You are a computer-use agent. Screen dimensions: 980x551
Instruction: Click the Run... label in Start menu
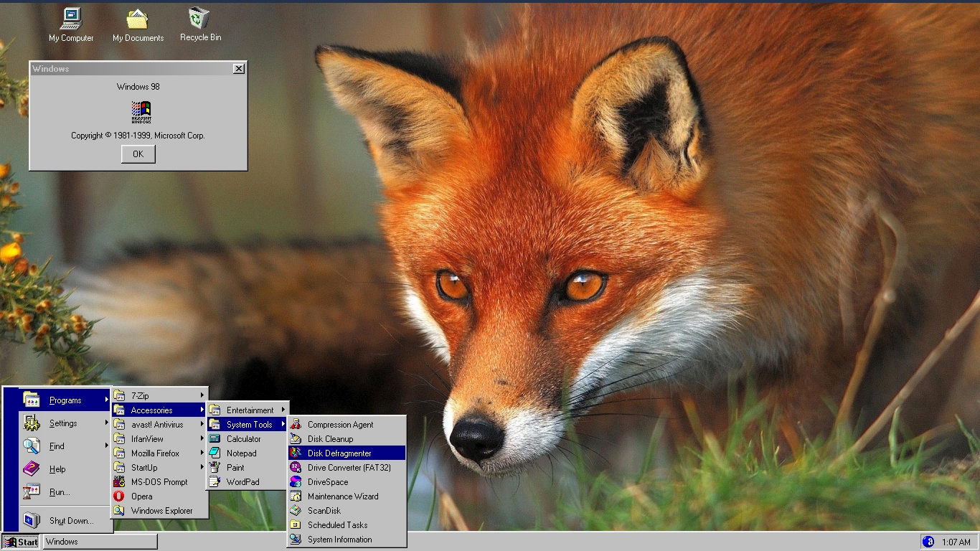click(60, 492)
